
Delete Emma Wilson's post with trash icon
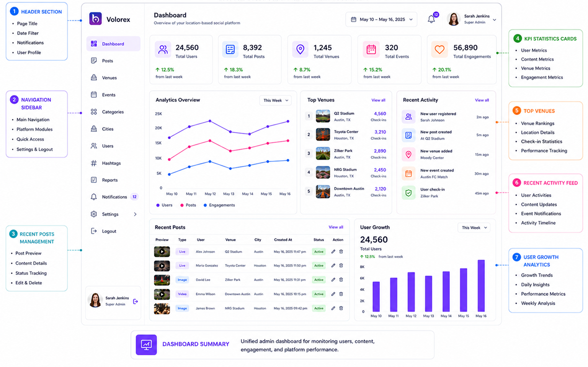tap(341, 294)
